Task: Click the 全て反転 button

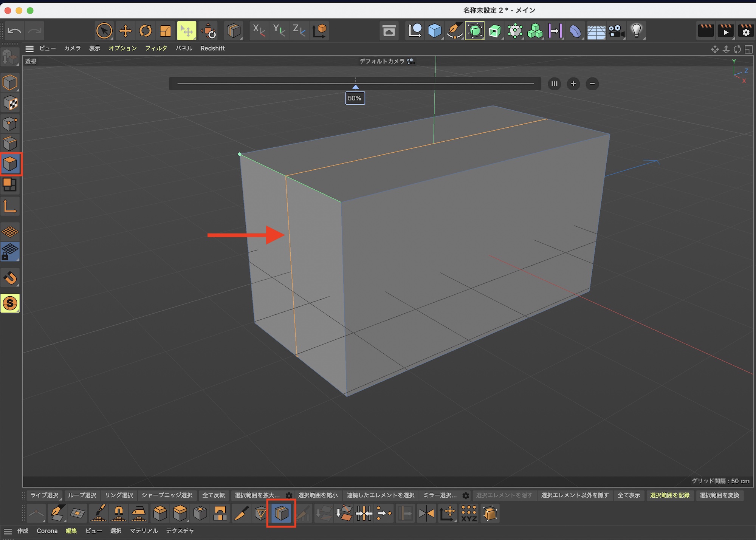Action: [214, 495]
